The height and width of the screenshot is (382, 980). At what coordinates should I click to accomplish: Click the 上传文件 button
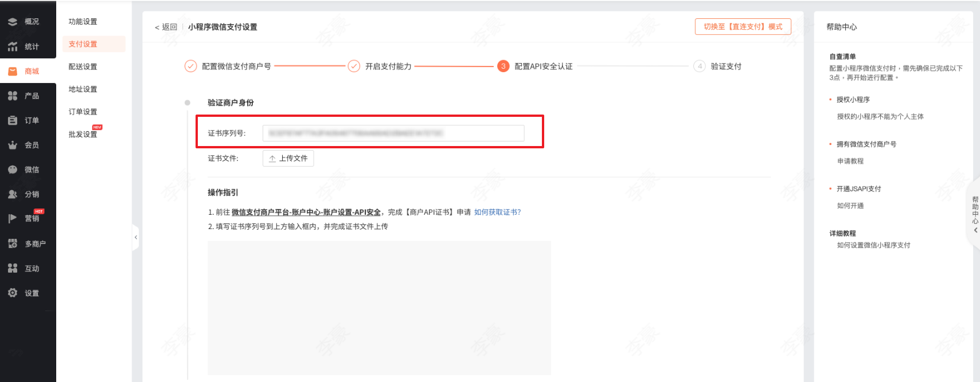click(x=288, y=159)
